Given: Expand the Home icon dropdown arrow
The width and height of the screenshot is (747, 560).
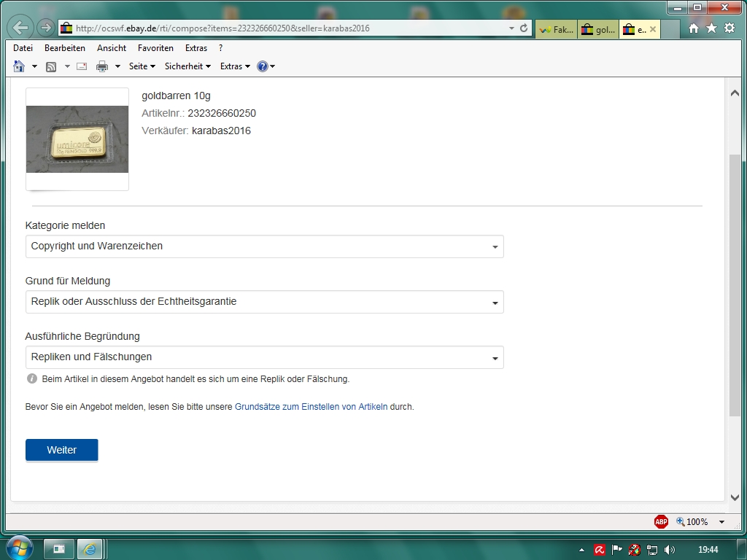Looking at the screenshot, I should (34, 66).
